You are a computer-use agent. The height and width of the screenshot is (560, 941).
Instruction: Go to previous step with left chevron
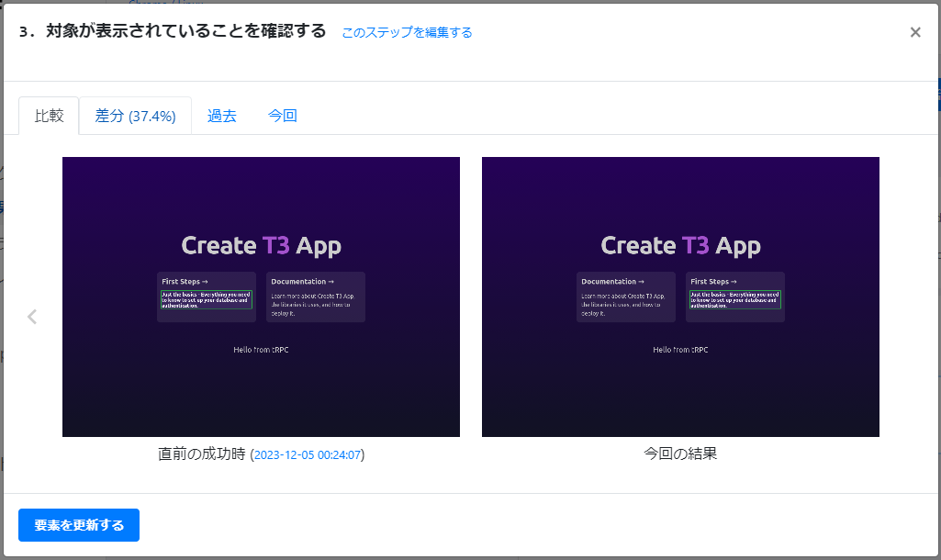32,317
